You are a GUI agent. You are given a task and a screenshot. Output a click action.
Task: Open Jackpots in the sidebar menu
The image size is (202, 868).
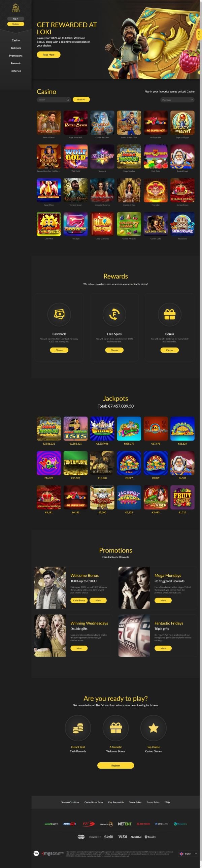16,48
